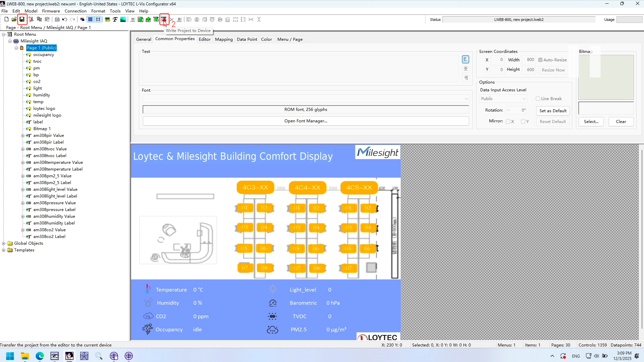This screenshot has width=644, height=362.
Task: Click the Resize Now button
Action: point(553,70)
